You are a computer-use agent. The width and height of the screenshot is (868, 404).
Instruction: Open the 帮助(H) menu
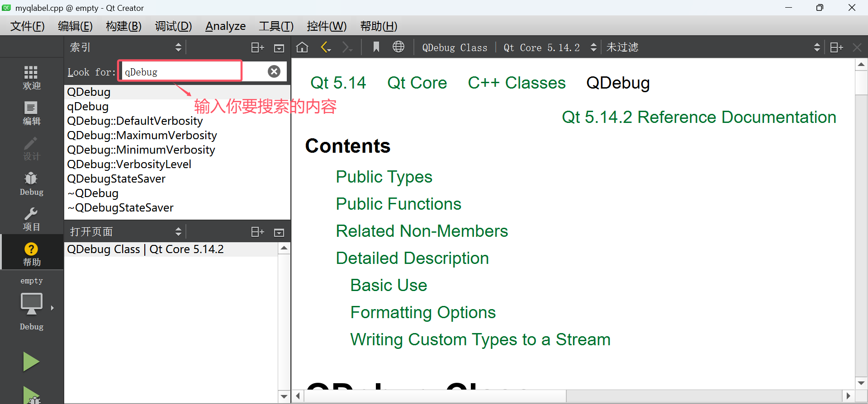pyautogui.click(x=379, y=26)
